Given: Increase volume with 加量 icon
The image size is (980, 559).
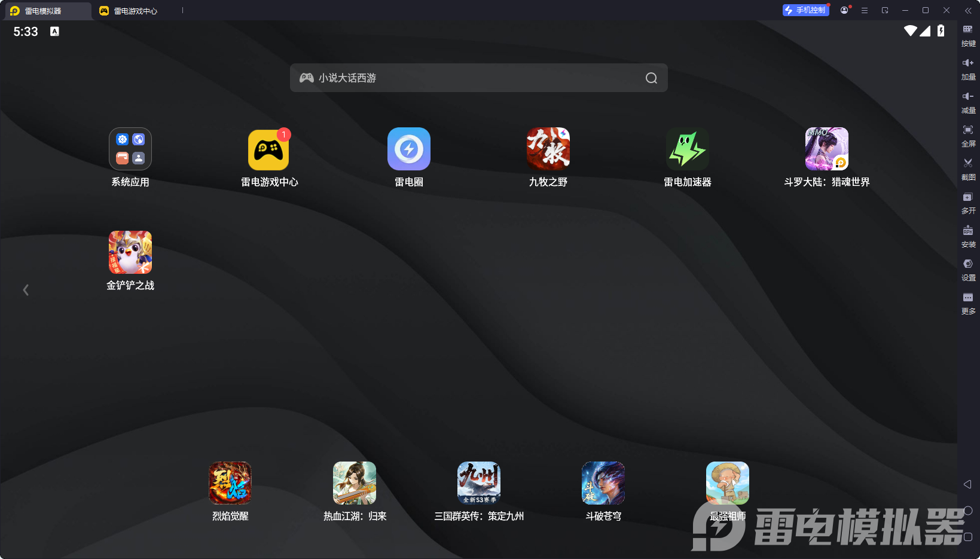Looking at the screenshot, I should click(968, 69).
